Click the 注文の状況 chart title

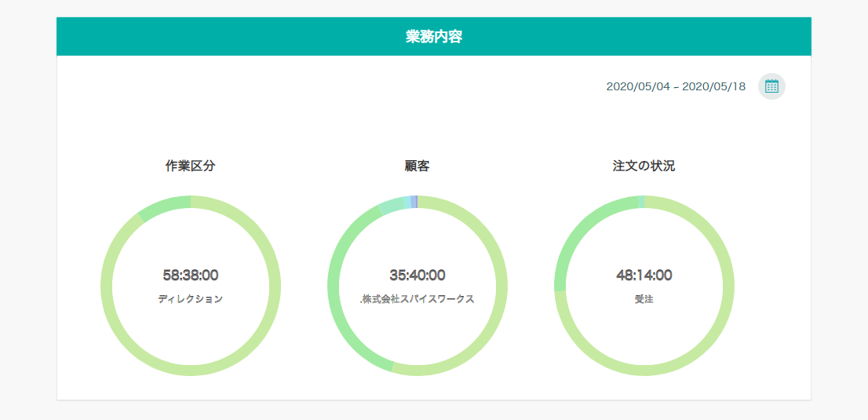[644, 166]
